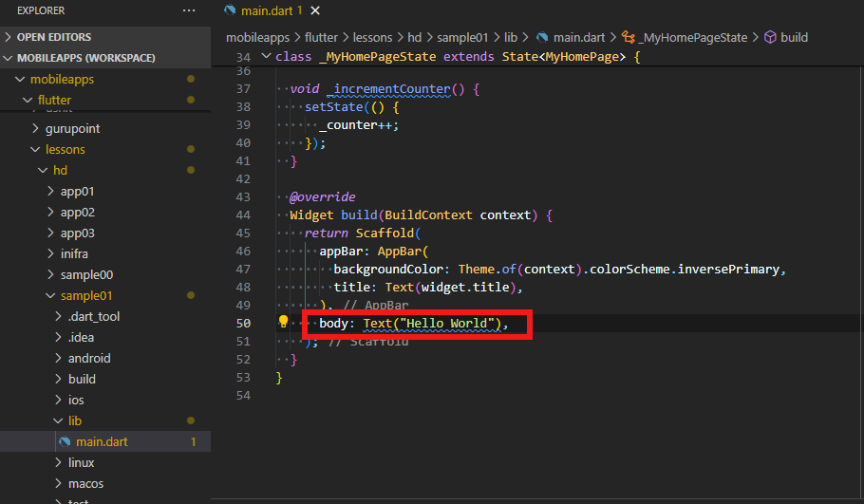Click the lightbulb code action icon
The image size is (864, 504).
coord(283,323)
